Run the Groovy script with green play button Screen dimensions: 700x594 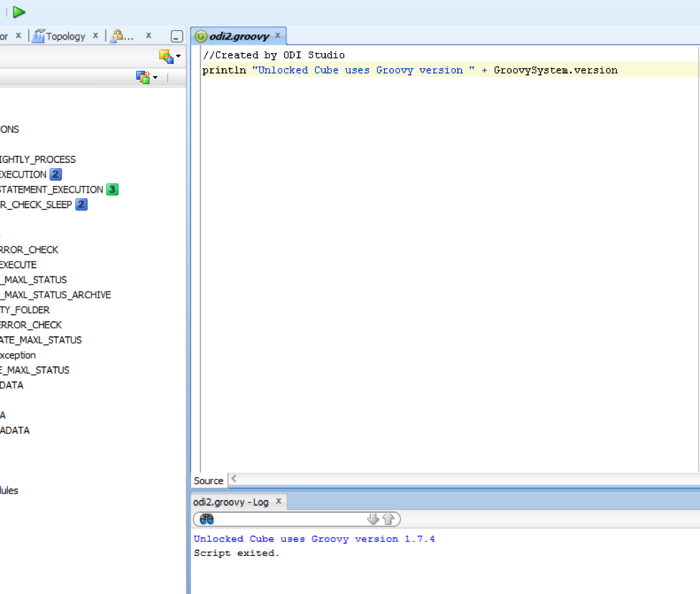click(x=19, y=11)
